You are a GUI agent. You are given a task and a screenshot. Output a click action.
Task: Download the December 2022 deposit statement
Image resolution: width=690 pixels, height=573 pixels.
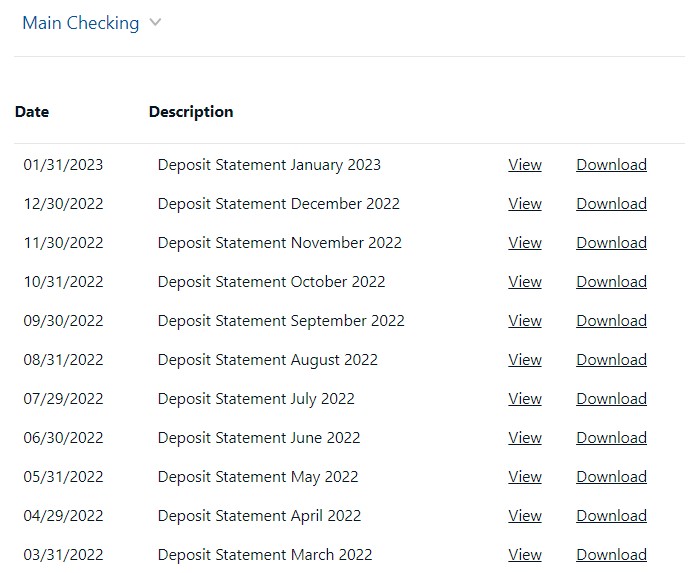[x=611, y=204]
